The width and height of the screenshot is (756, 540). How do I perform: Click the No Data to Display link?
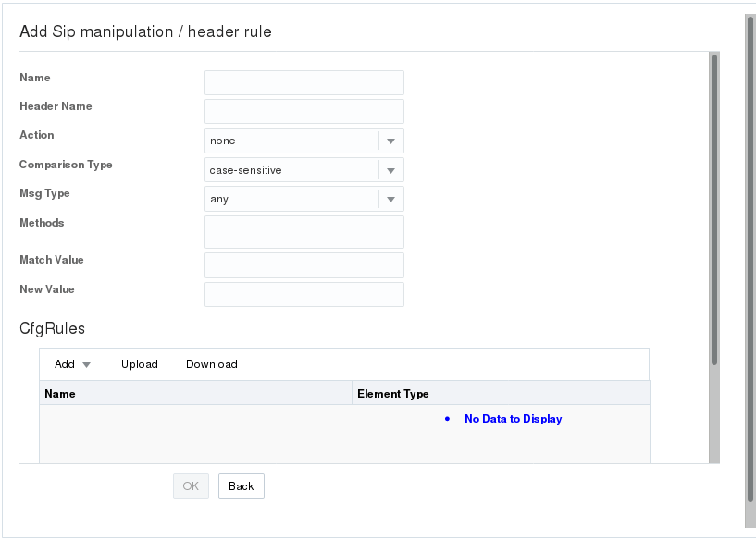point(513,418)
